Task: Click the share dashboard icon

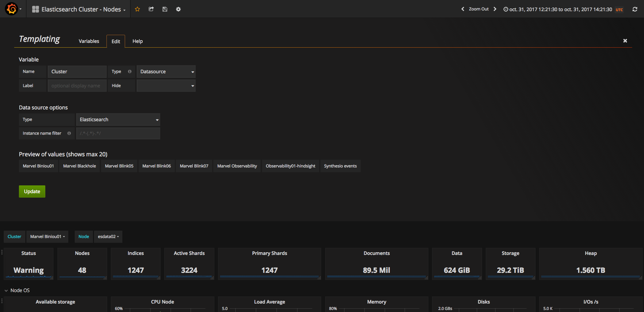Action: point(151,9)
